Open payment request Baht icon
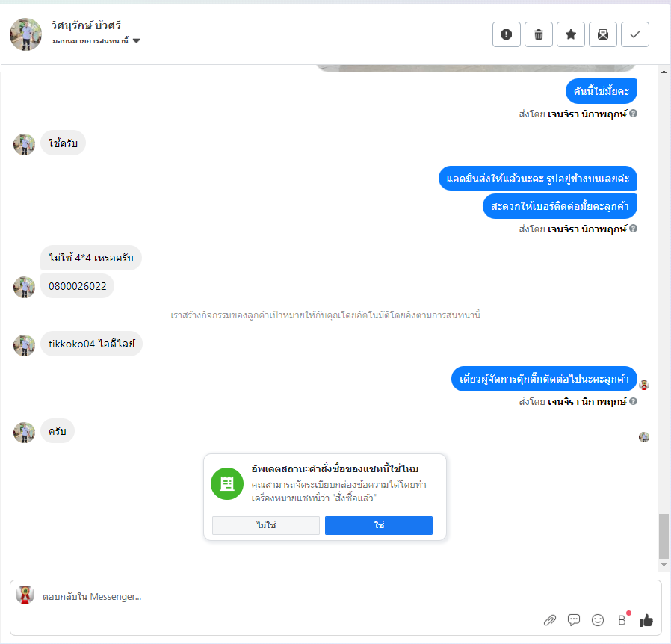This screenshot has height=644, width=671. (622, 619)
